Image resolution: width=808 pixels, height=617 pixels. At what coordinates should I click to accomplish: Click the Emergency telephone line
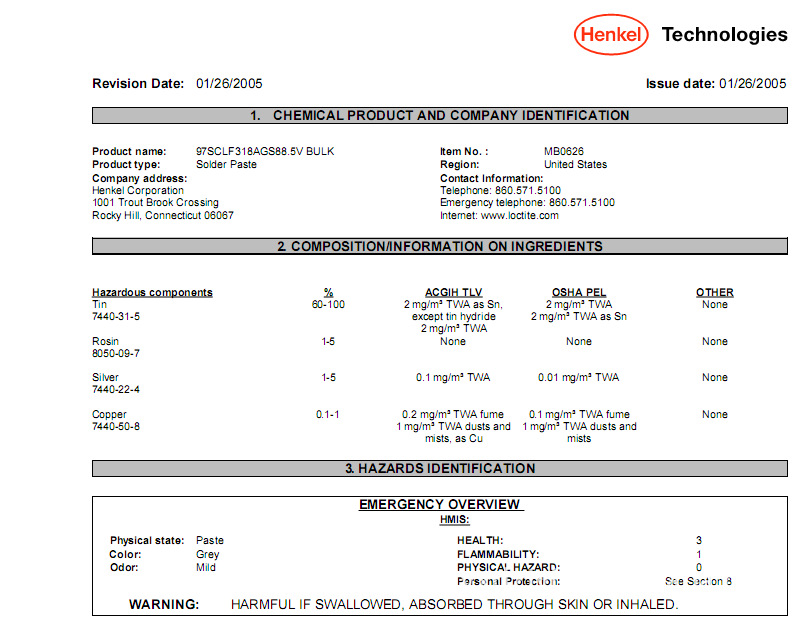(527, 203)
